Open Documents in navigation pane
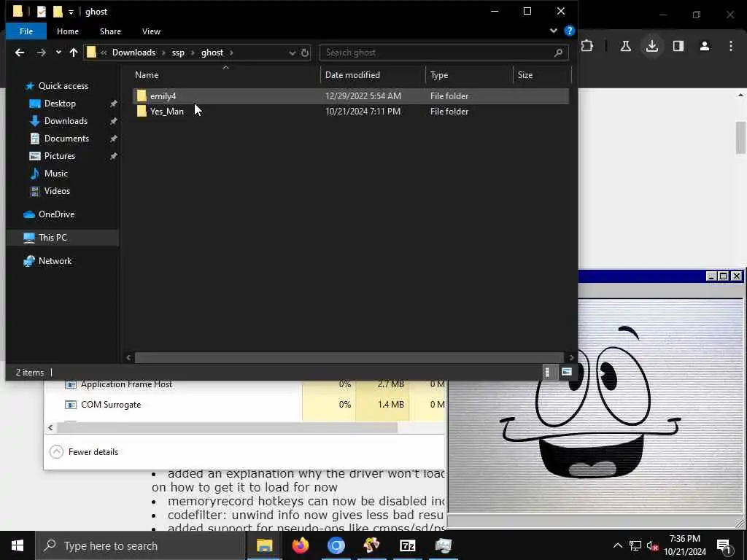The image size is (747, 560). point(66,139)
